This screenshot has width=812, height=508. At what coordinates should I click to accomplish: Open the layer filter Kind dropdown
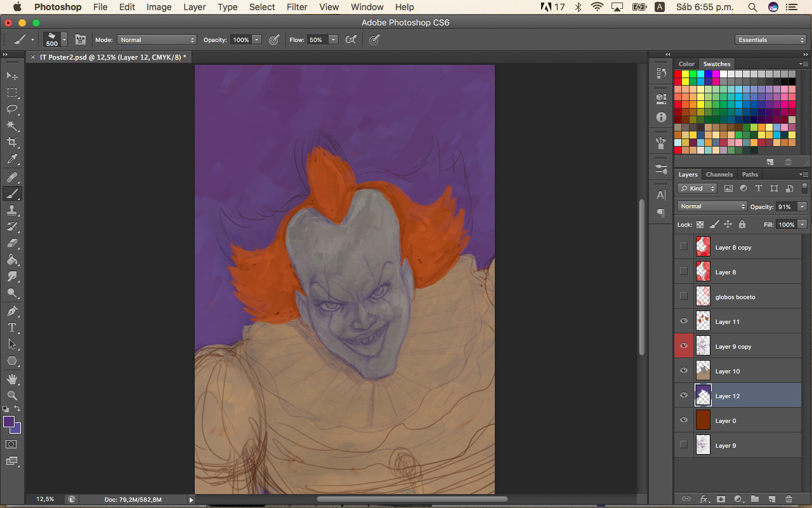[x=697, y=189]
